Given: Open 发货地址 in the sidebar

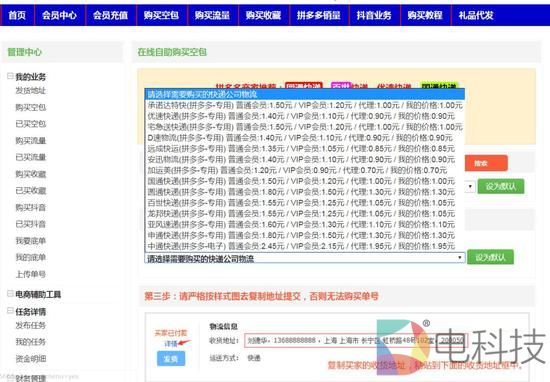Looking at the screenshot, I should 31,91.
